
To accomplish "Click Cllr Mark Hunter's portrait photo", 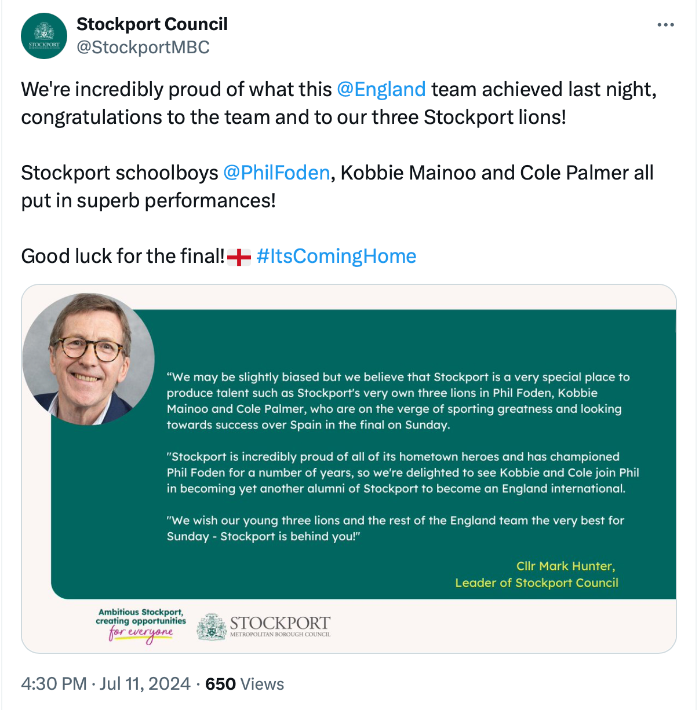I will click(x=88, y=359).
